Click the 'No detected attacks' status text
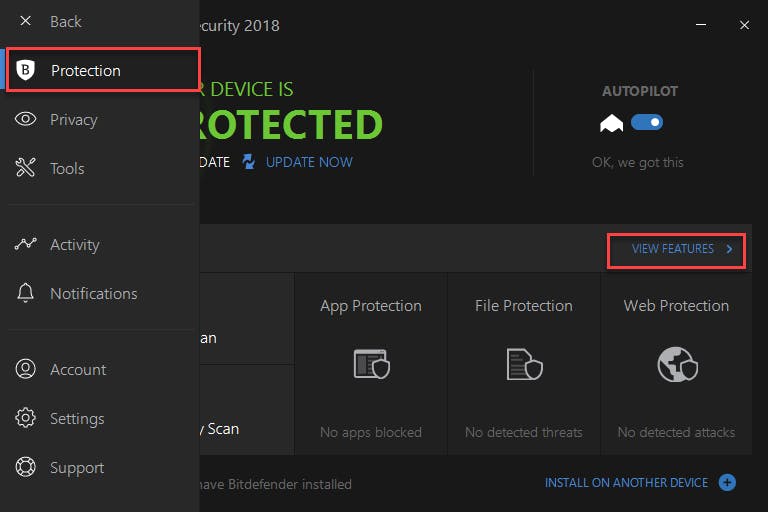Image resolution: width=768 pixels, height=512 pixels. coord(676,432)
